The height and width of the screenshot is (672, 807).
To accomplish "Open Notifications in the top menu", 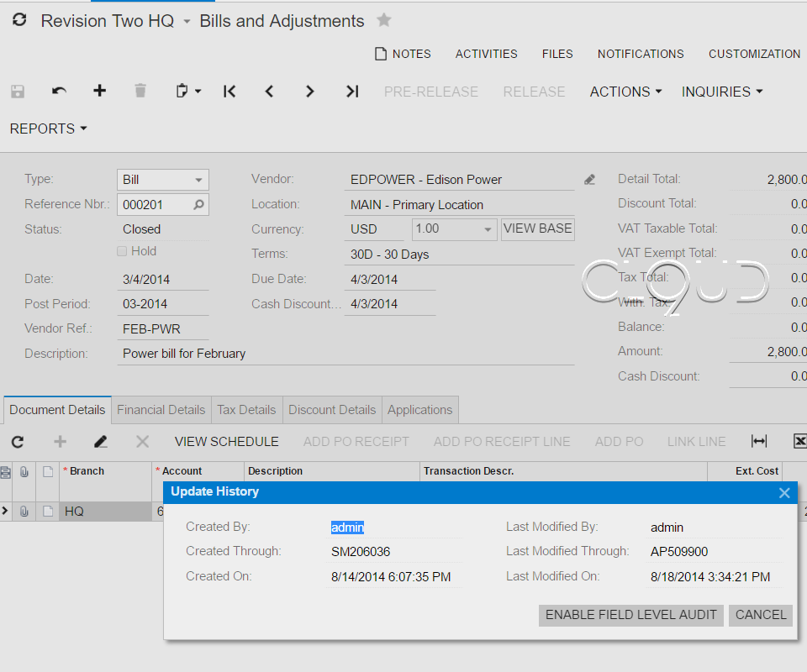I will [641, 54].
